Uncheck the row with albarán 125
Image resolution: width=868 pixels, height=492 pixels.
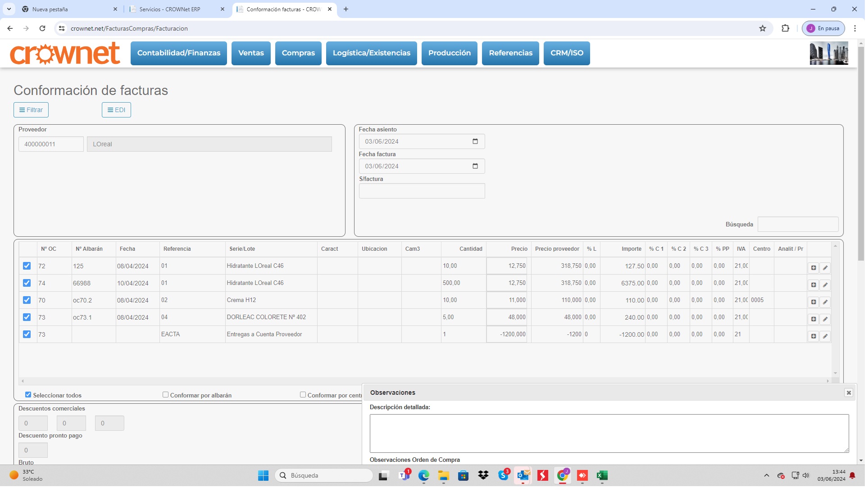(x=27, y=267)
